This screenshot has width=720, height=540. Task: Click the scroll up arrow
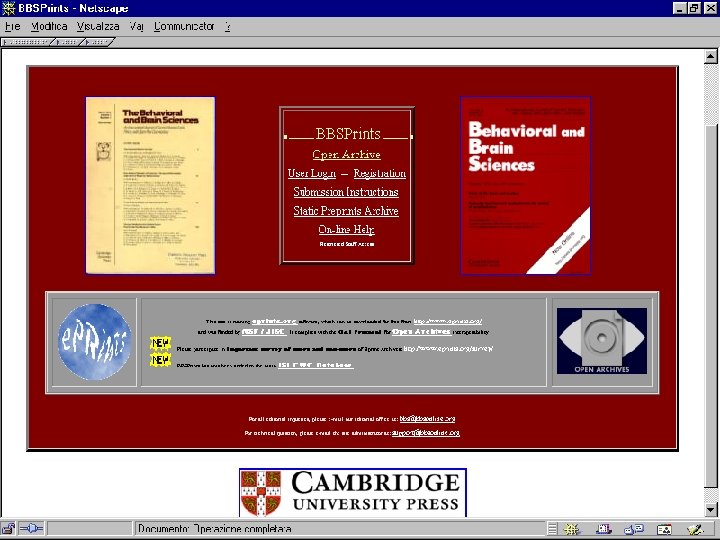710,56
